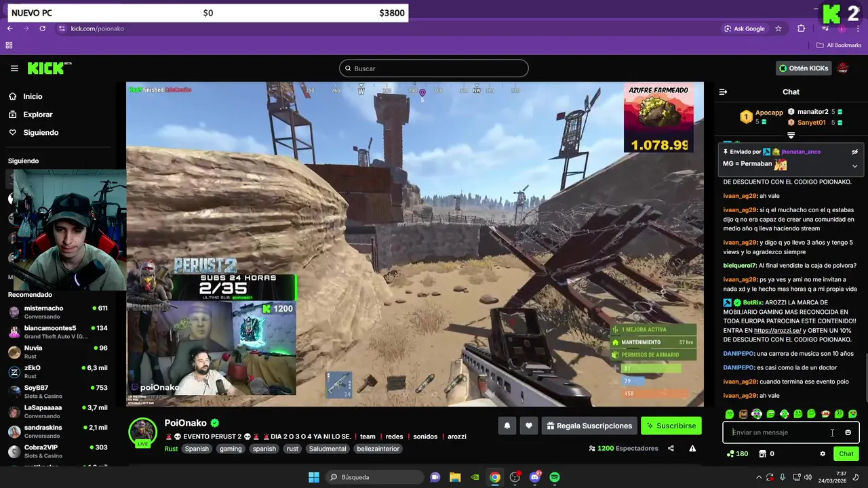The width and height of the screenshot is (868, 488).
Task: Click the green Suscribirse button
Action: [x=671, y=426]
